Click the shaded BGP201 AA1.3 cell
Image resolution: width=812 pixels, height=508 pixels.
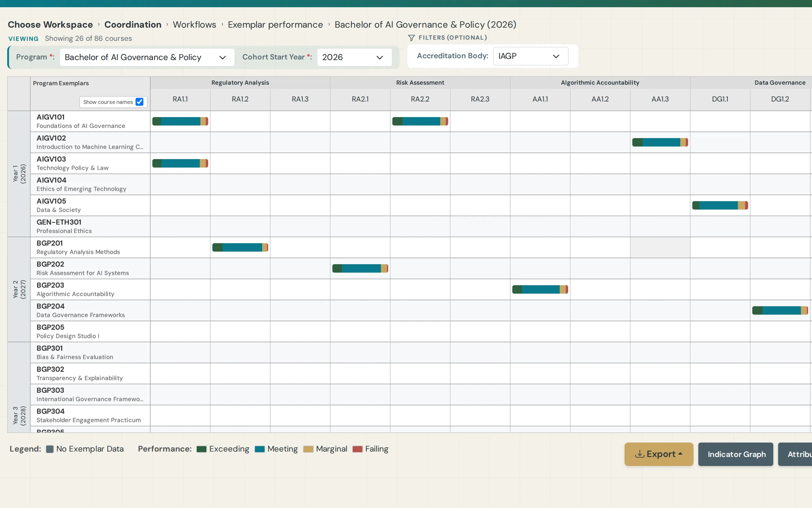tap(660, 248)
